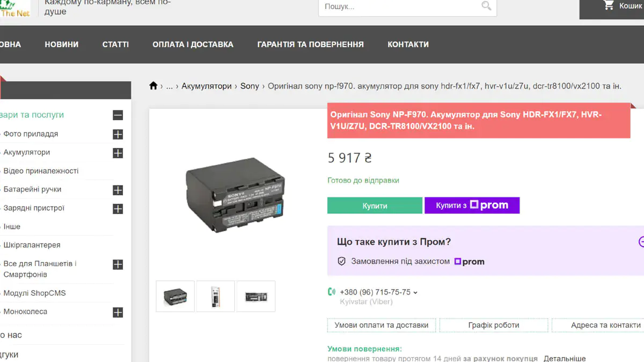Screen dimensions: 644x362
Task: Click the site logo The Net
Action: pos(15,9)
